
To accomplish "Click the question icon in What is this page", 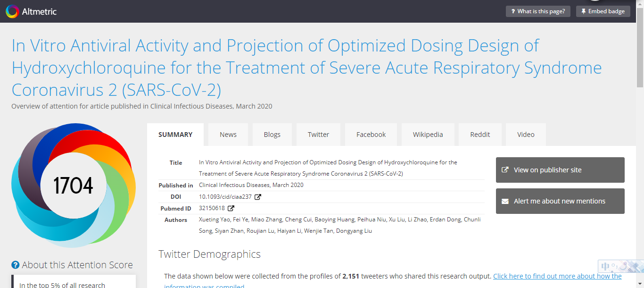I will 513,11.
